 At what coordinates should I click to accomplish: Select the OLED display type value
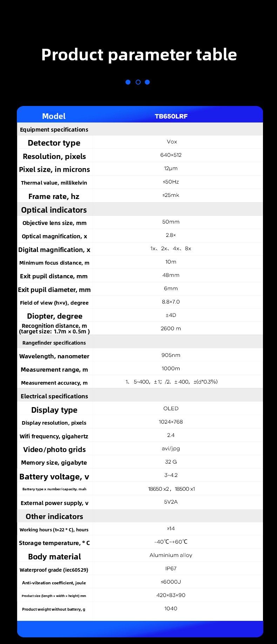tap(171, 409)
